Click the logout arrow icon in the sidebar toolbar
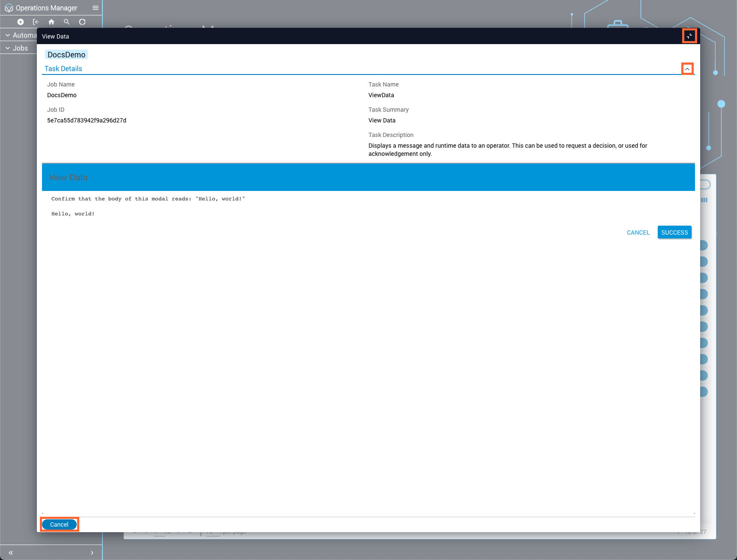 pyautogui.click(x=36, y=22)
